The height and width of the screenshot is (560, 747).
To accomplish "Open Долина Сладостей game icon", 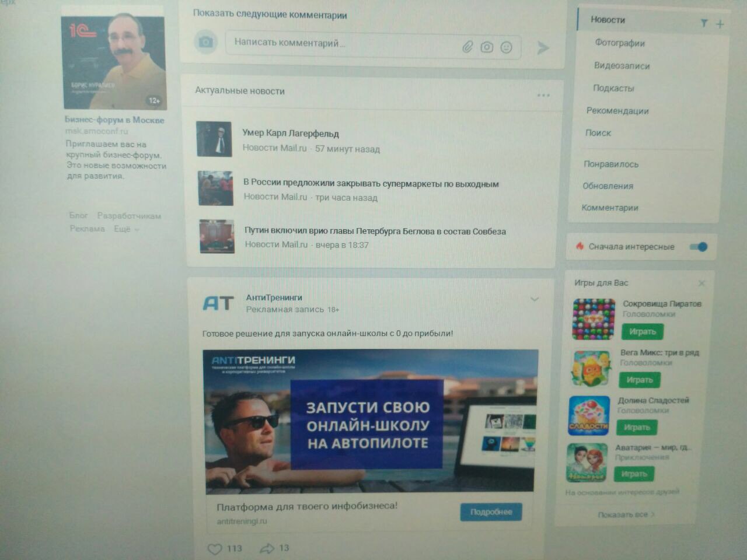I will tap(589, 416).
